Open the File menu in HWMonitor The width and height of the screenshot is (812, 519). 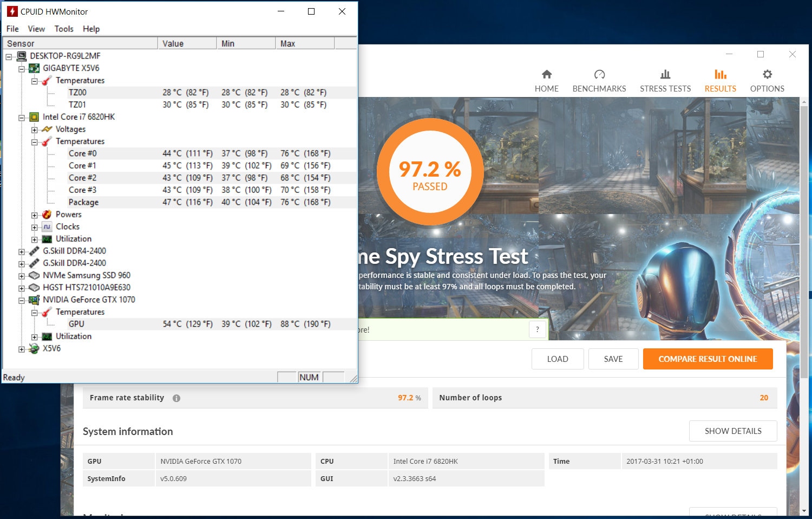(12, 29)
